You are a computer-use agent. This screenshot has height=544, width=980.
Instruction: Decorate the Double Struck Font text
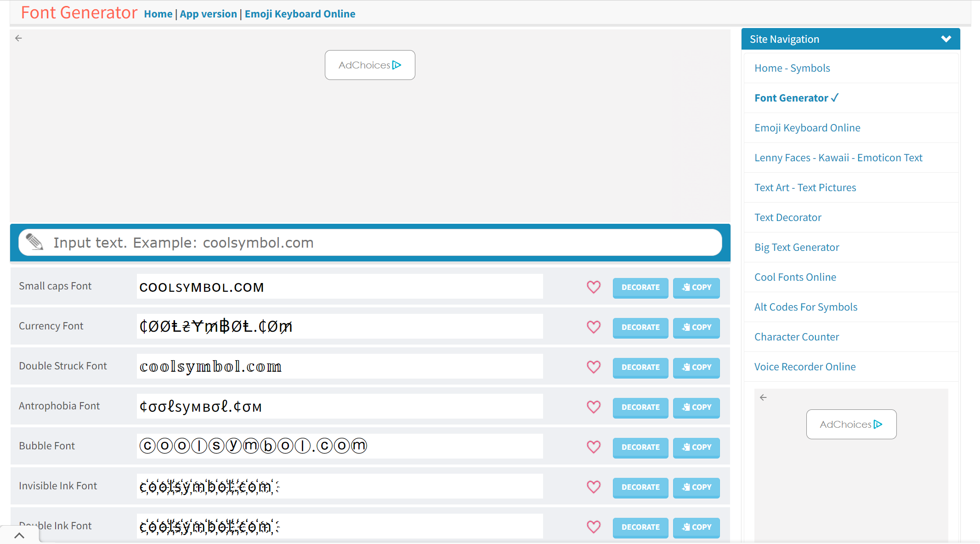click(640, 368)
